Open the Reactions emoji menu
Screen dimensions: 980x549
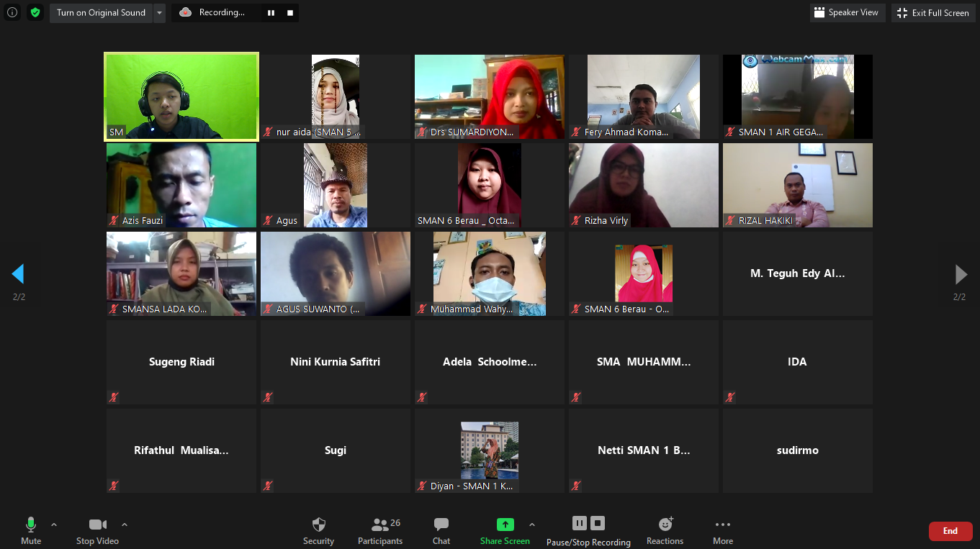(665, 525)
